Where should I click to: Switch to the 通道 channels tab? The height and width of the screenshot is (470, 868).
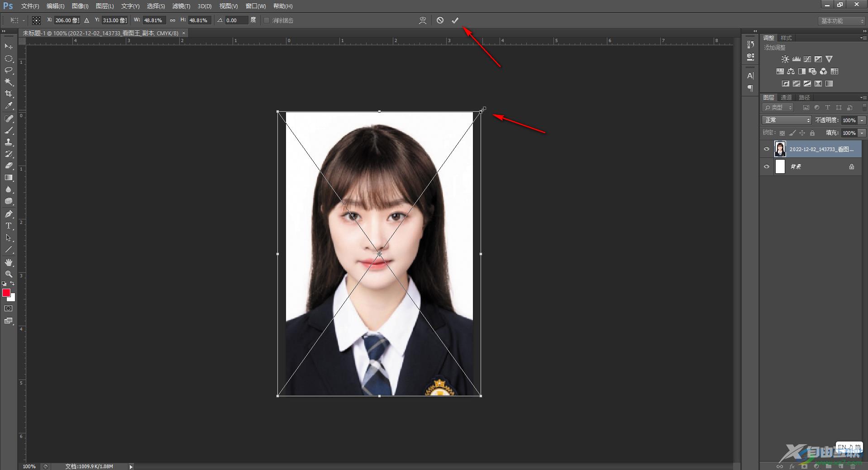(x=787, y=97)
